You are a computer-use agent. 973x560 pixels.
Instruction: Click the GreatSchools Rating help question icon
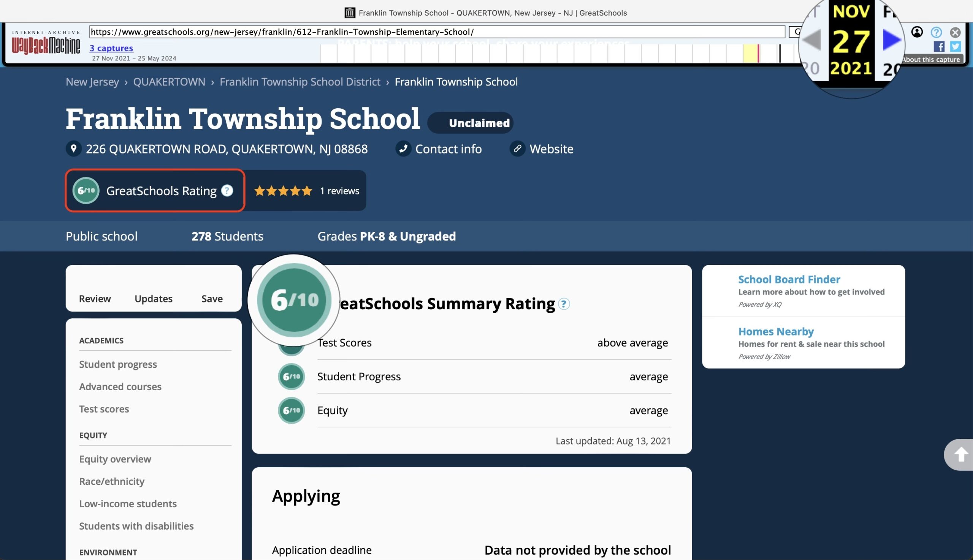tap(227, 190)
